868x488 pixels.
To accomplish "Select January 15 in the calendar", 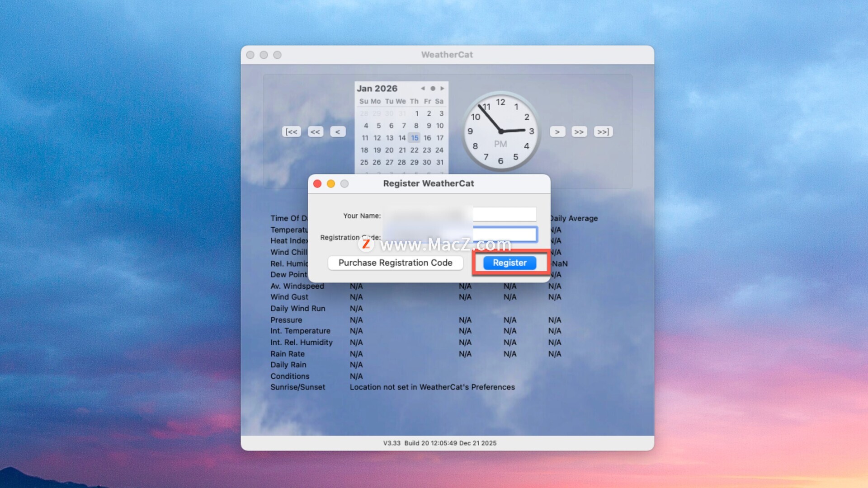I will click(x=415, y=138).
